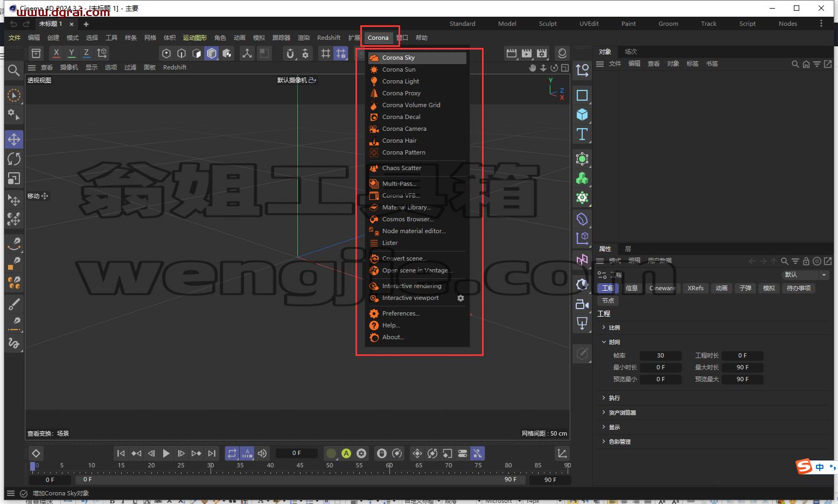Open the 默认 dropdown in attributes
The image size is (838, 504).
click(804, 275)
